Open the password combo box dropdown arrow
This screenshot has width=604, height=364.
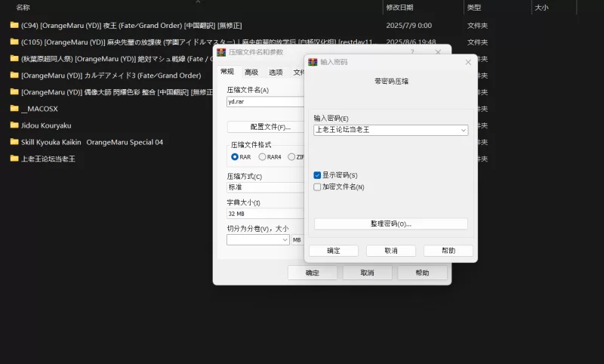pyautogui.click(x=463, y=130)
